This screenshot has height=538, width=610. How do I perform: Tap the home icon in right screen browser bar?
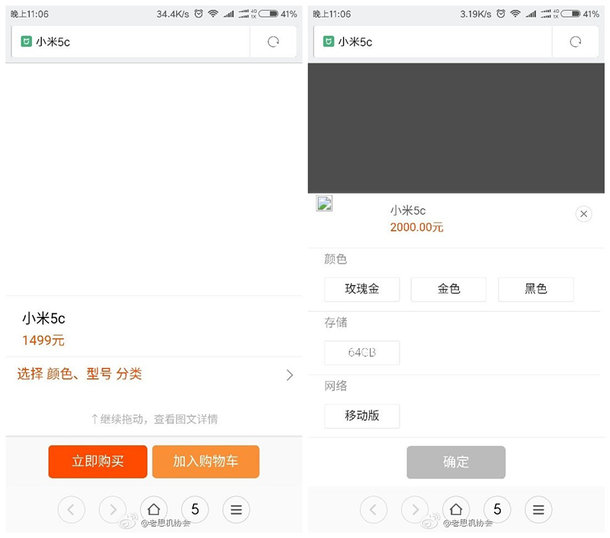[456, 509]
